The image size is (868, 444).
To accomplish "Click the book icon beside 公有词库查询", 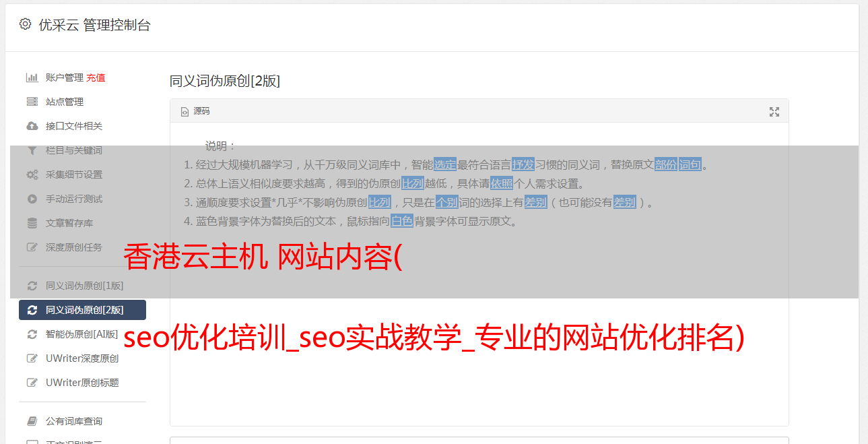I will (32, 421).
